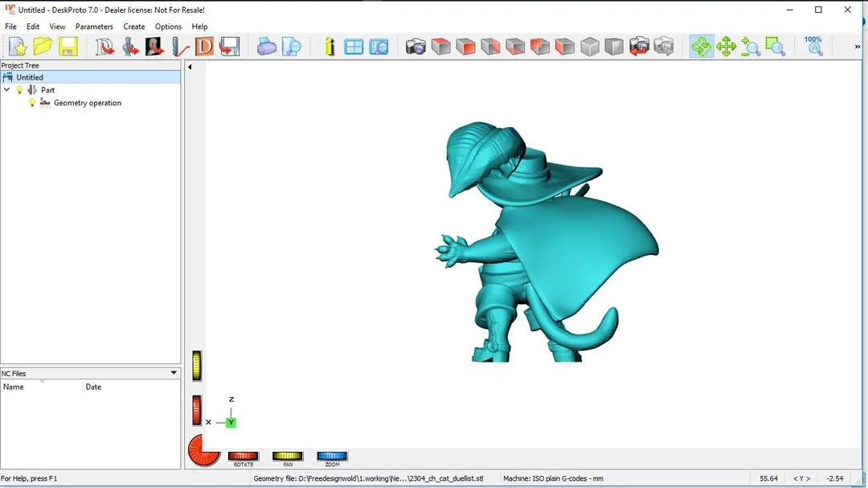This screenshot has height=488, width=868.
Task: Open the Edit menu
Action: click(x=33, y=27)
